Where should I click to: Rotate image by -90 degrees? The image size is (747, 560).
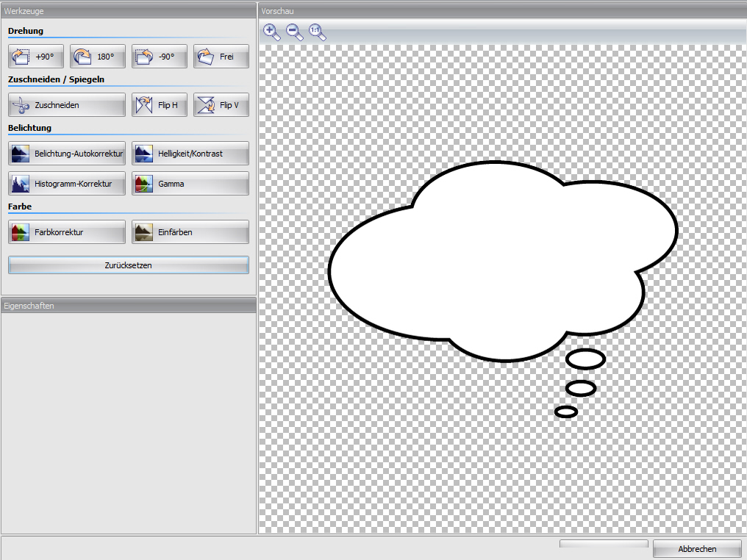(x=160, y=57)
